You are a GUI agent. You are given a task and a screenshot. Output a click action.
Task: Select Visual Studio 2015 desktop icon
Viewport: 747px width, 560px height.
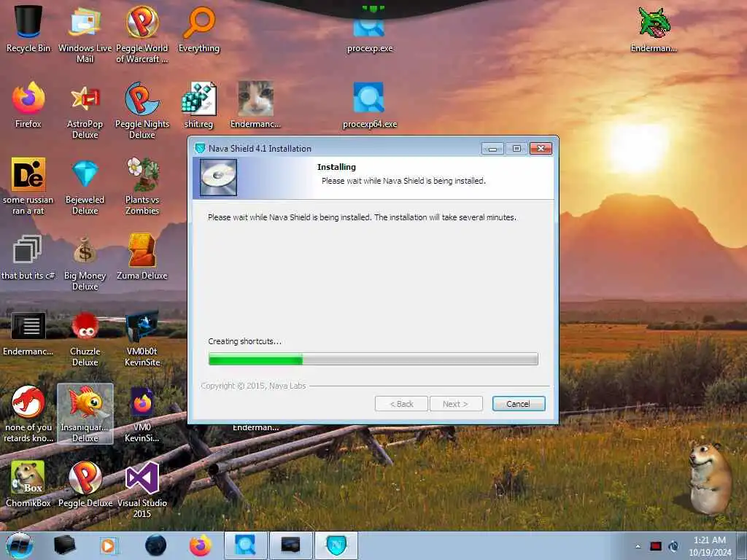142,489
